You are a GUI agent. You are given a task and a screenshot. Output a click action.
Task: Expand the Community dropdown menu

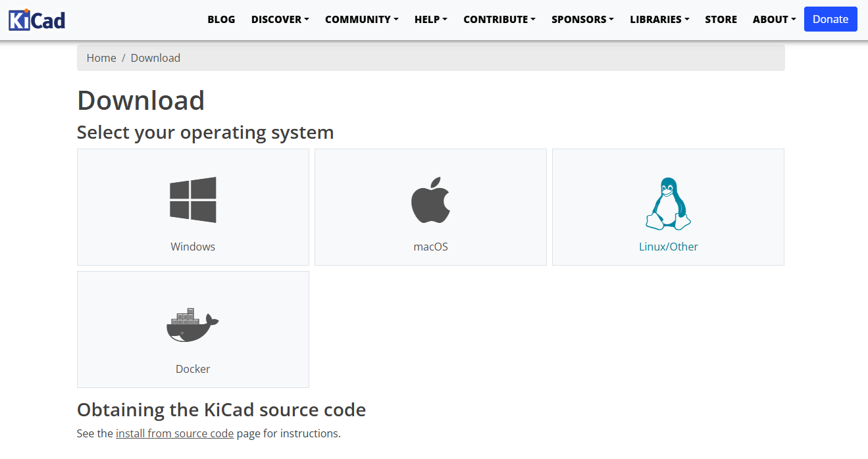[x=362, y=19]
